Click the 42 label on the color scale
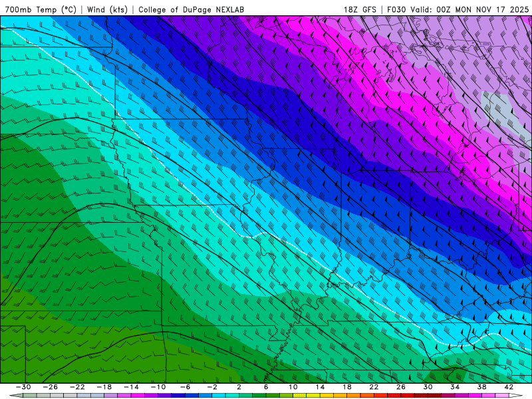Screen dimensions: 532x399 tap(509, 387)
